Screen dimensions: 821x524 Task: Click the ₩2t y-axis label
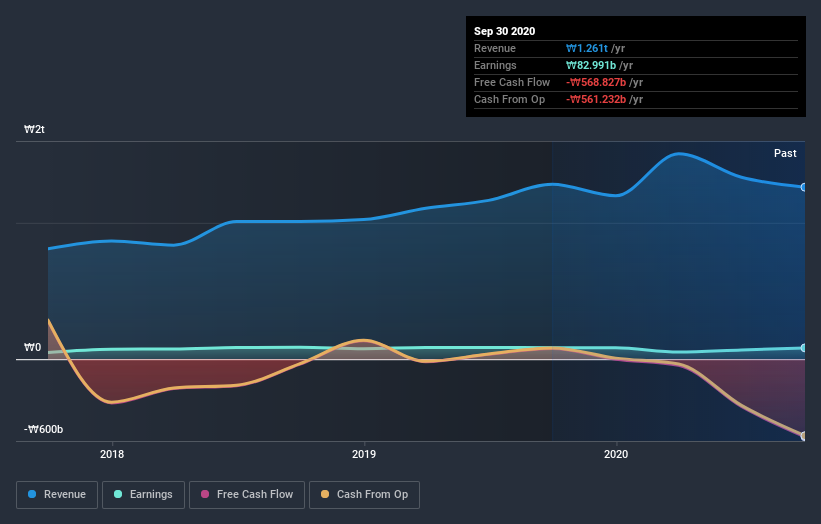click(x=34, y=129)
